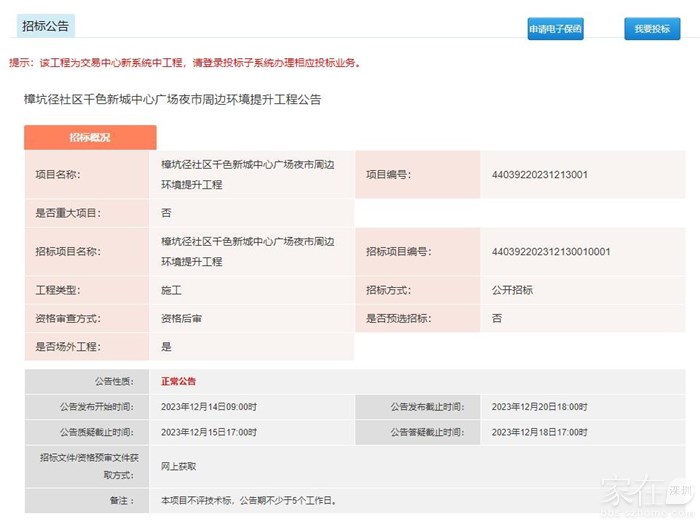Select the 招标项目编号 value 440392202312130010001
Screen dimensions: 700x521
(x=550, y=252)
